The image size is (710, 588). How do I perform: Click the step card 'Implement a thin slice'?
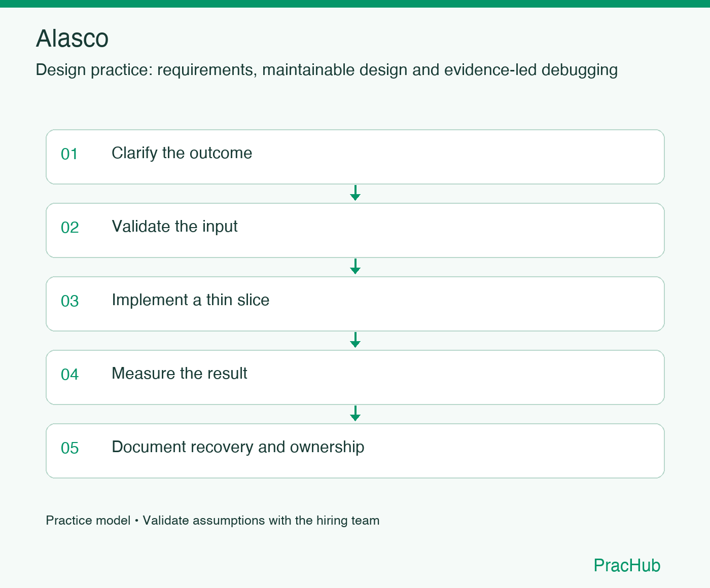pyautogui.click(x=355, y=304)
